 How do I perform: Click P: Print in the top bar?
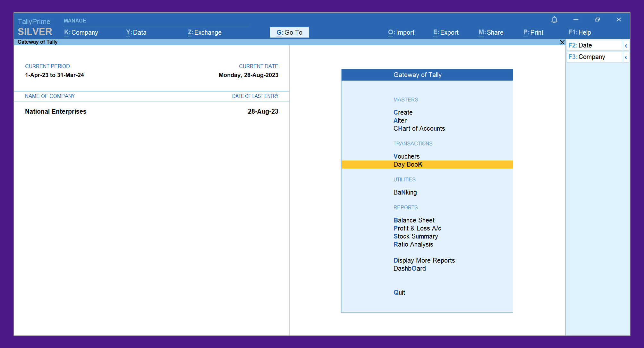coord(533,32)
